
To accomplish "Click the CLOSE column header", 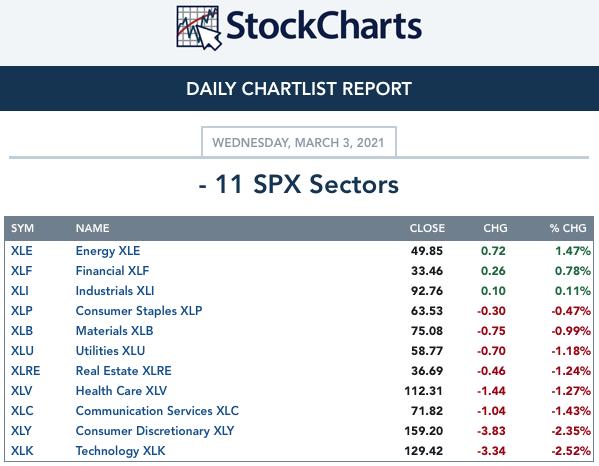I will [x=427, y=228].
